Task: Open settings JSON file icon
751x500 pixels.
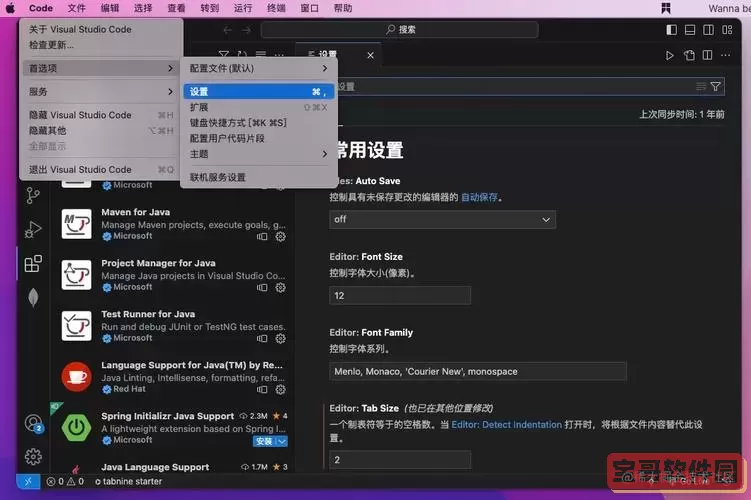Action: (x=689, y=56)
